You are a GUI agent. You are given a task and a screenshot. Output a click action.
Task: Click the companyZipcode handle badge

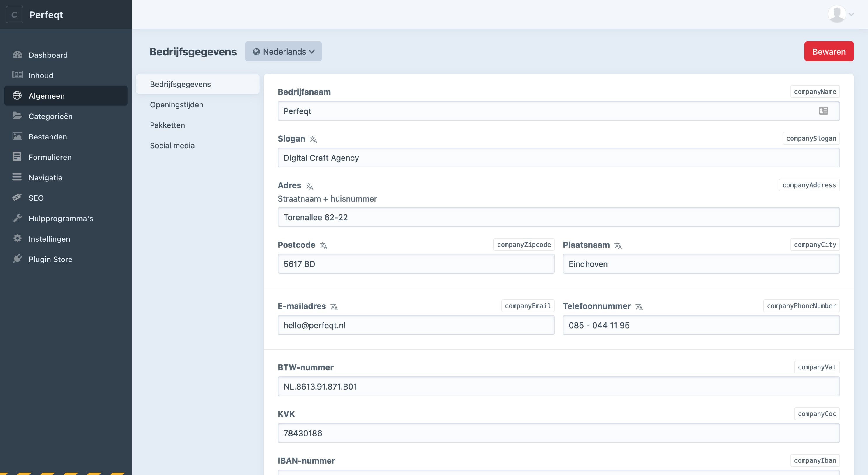(524, 245)
